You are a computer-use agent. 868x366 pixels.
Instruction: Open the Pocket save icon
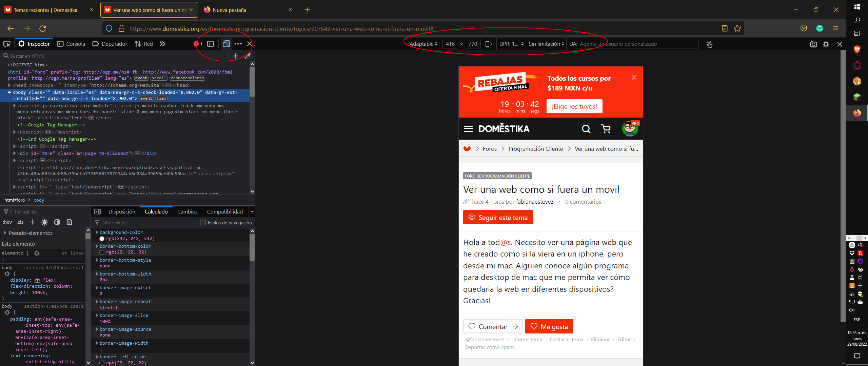click(804, 28)
